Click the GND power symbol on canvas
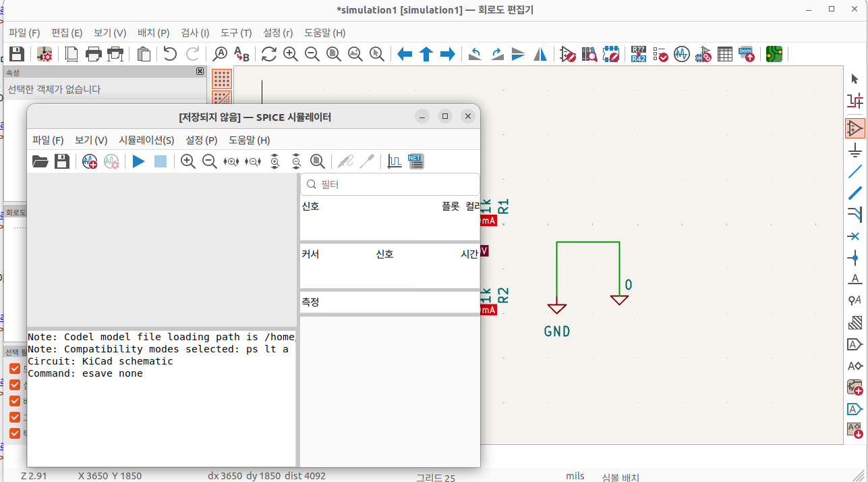Image resolution: width=868 pixels, height=482 pixels. click(556, 309)
